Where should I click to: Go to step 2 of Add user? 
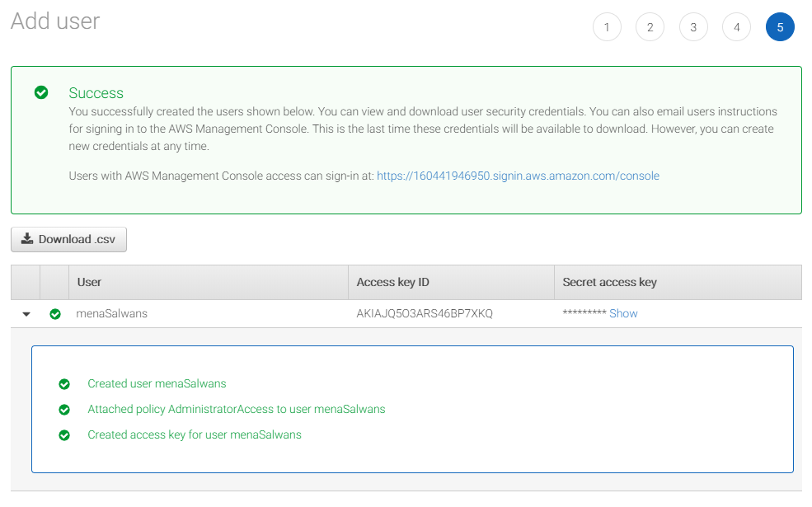650,27
